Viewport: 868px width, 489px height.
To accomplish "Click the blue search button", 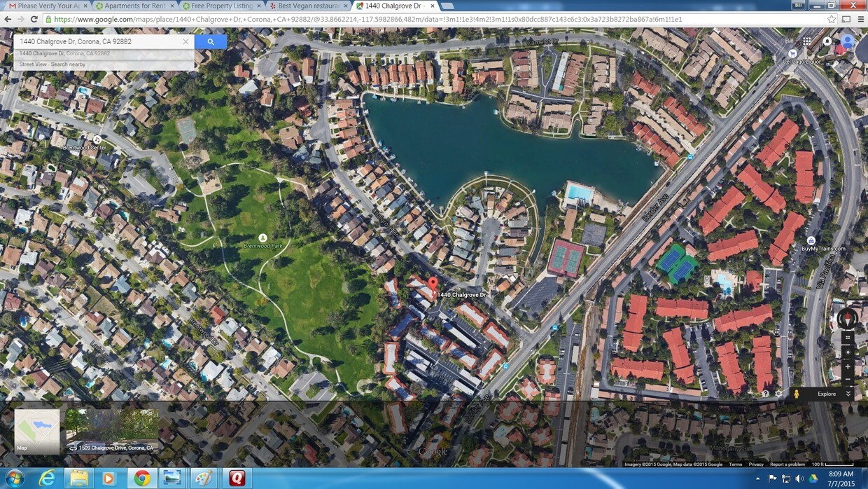I will coord(211,42).
